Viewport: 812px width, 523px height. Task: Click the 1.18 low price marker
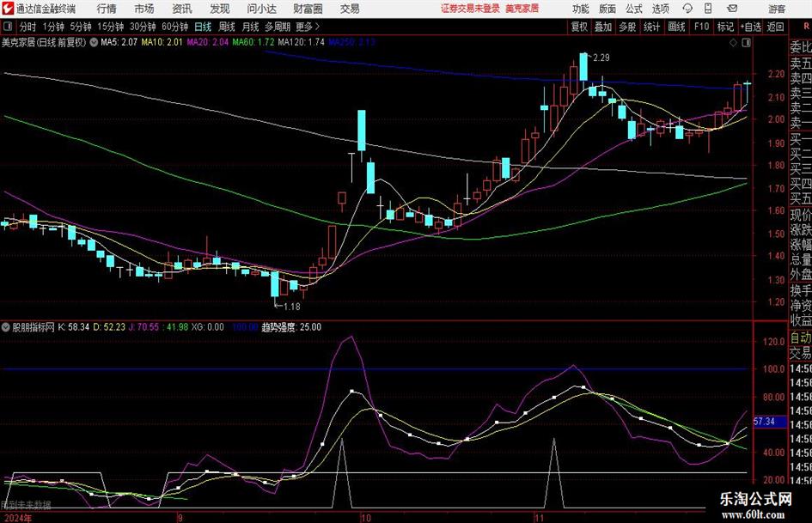pos(291,307)
